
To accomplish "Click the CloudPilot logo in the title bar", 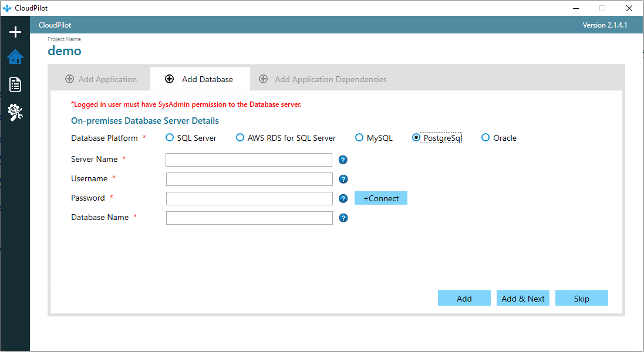I will coord(7,8).
